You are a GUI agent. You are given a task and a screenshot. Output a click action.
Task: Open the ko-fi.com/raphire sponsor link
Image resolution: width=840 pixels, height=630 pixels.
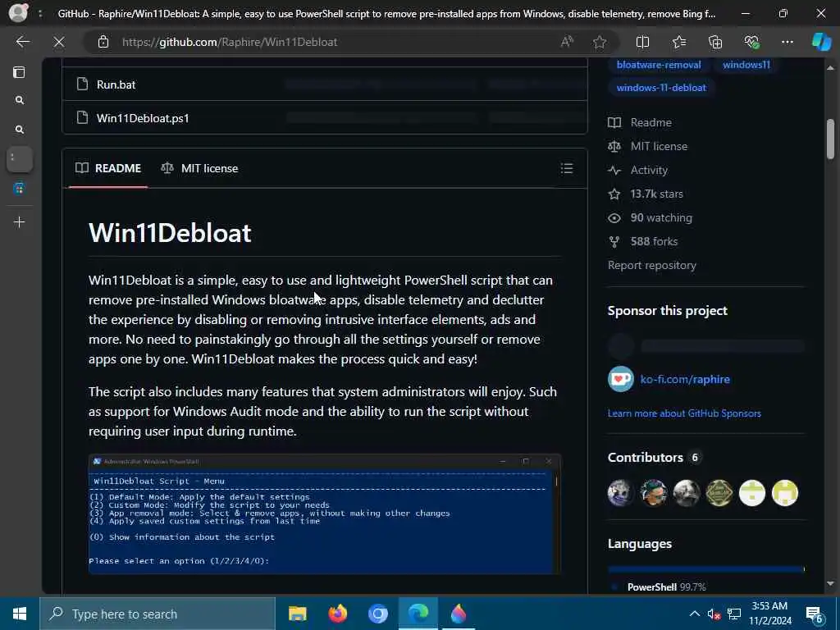[x=685, y=379]
